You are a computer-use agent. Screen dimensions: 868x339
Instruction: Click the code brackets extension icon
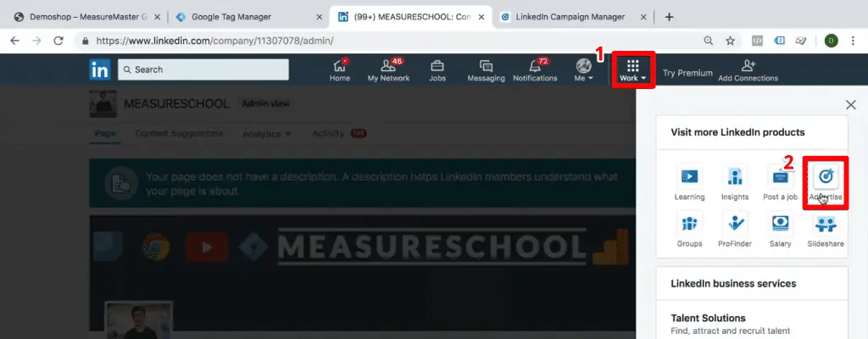pyautogui.click(x=757, y=41)
